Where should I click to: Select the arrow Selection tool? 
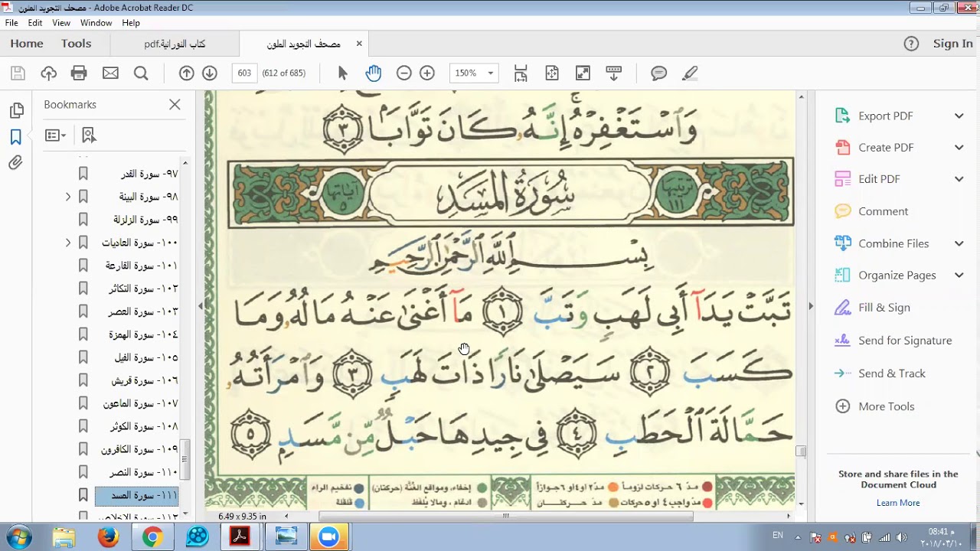[342, 73]
